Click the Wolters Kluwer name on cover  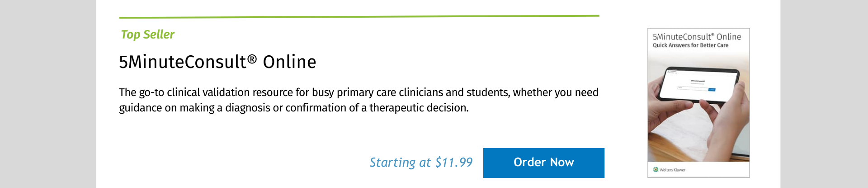click(x=672, y=170)
